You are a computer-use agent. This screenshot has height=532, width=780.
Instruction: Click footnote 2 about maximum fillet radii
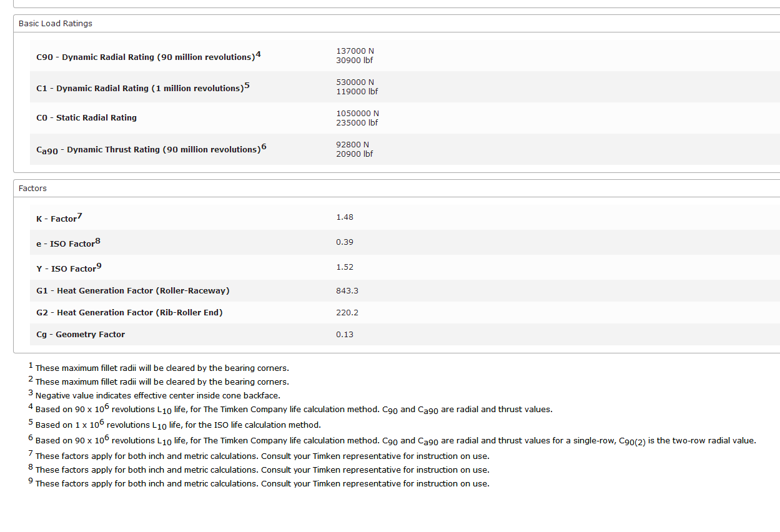point(159,382)
